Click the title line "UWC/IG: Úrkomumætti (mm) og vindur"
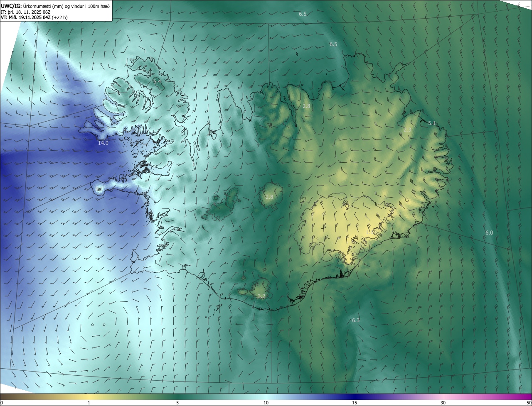 pyautogui.click(x=55, y=6)
